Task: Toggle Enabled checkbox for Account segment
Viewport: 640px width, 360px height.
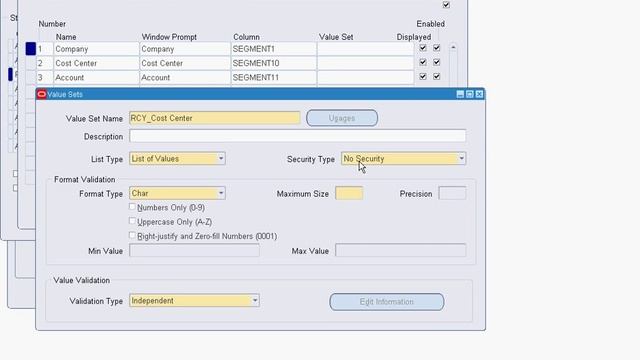Action: click(x=437, y=77)
